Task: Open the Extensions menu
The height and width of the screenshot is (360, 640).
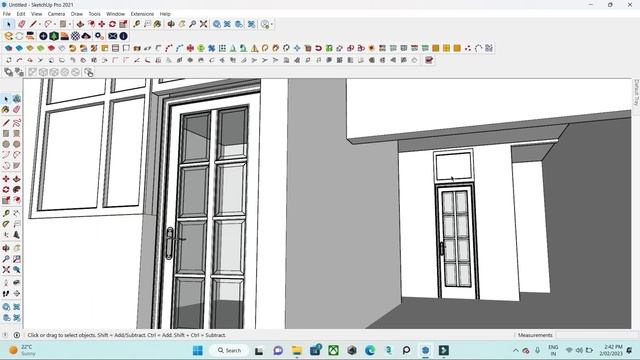Action: [142, 14]
